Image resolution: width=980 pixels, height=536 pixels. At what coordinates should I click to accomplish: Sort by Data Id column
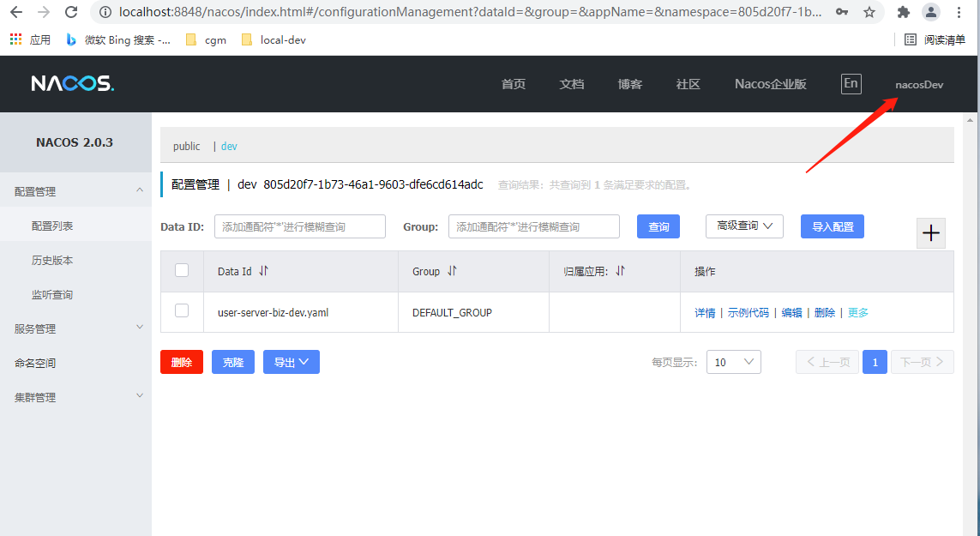point(264,271)
